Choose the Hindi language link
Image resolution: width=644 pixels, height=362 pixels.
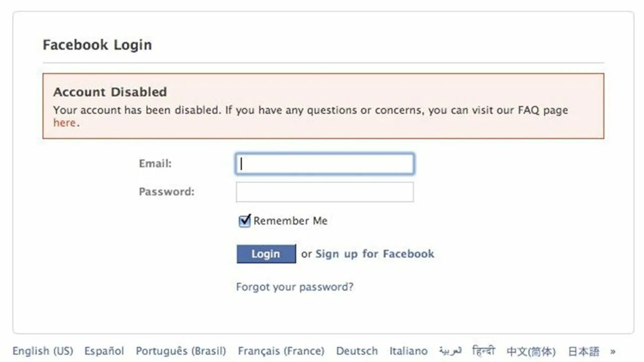[484, 350]
